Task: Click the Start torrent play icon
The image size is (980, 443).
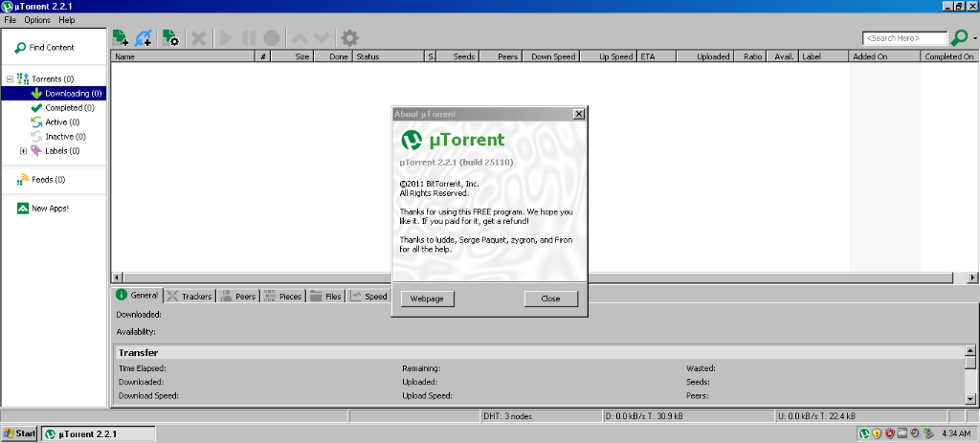Action: coord(226,38)
